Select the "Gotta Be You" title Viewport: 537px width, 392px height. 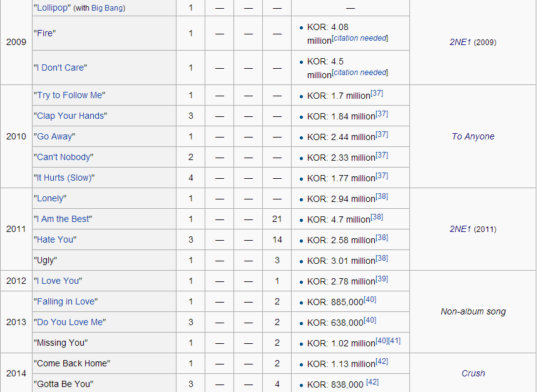(x=63, y=384)
